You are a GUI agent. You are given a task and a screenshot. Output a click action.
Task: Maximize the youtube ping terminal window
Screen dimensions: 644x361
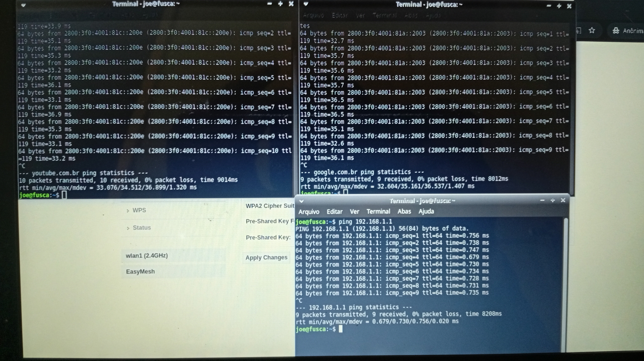pyautogui.click(x=280, y=4)
